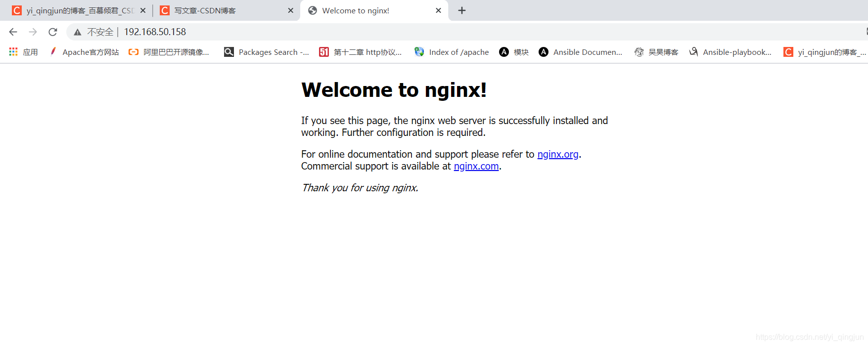
Task: Open the Ansible-playbook... bookmark
Action: 730,52
